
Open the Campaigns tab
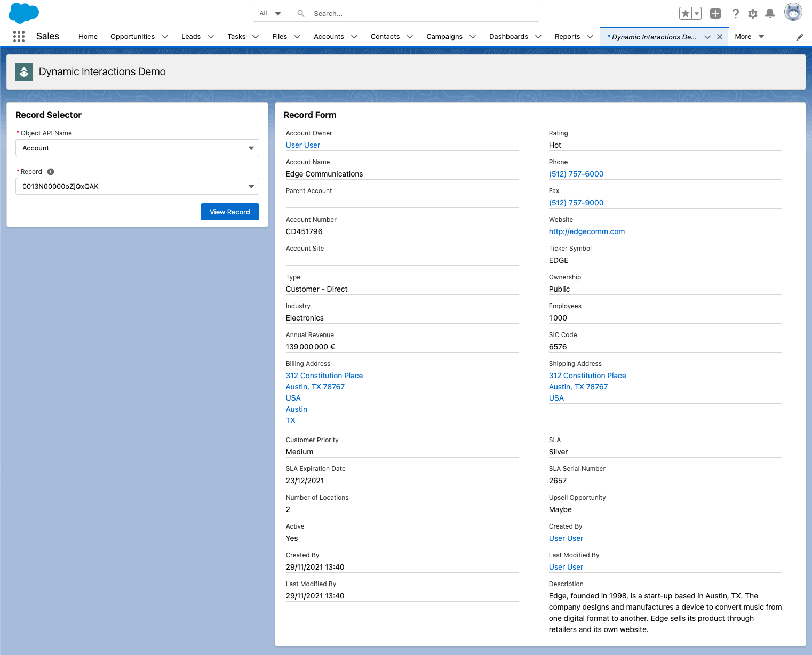coord(444,37)
